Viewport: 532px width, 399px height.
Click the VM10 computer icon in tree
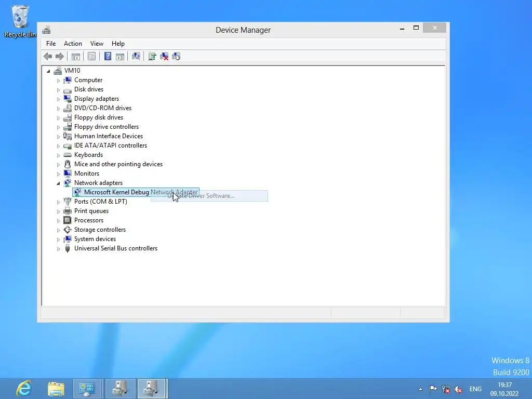coord(58,71)
